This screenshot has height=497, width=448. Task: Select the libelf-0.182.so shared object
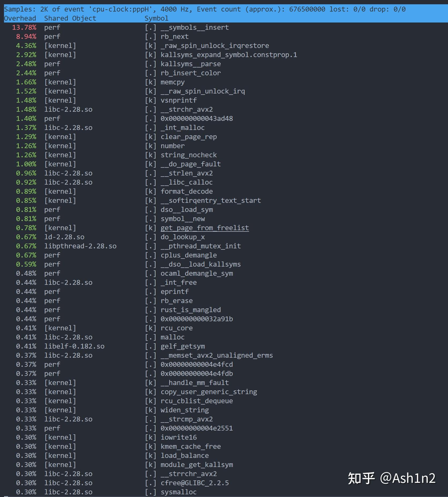pos(74,346)
